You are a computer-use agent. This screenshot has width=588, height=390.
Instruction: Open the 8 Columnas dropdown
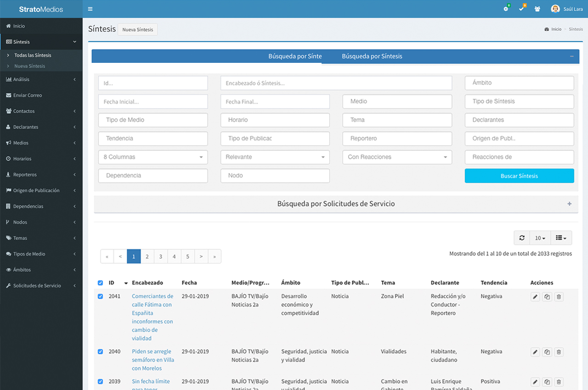click(153, 157)
